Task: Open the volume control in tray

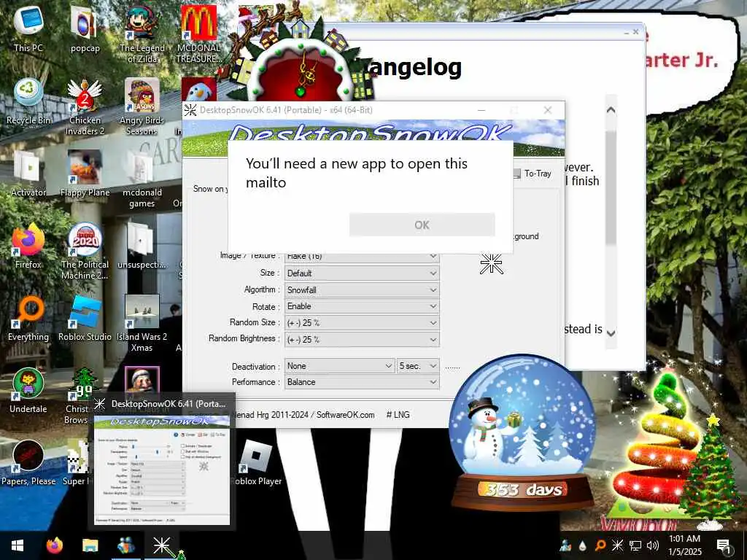Action: 653,545
